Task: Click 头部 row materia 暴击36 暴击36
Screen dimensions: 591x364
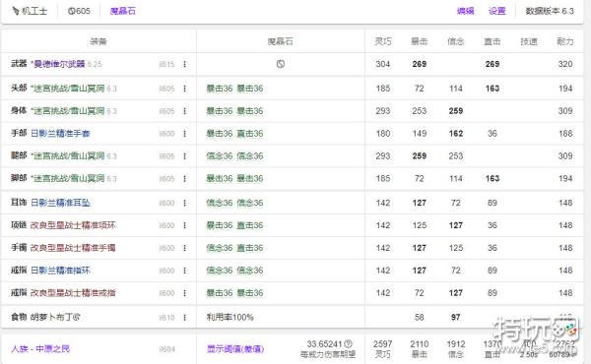Action: point(234,89)
